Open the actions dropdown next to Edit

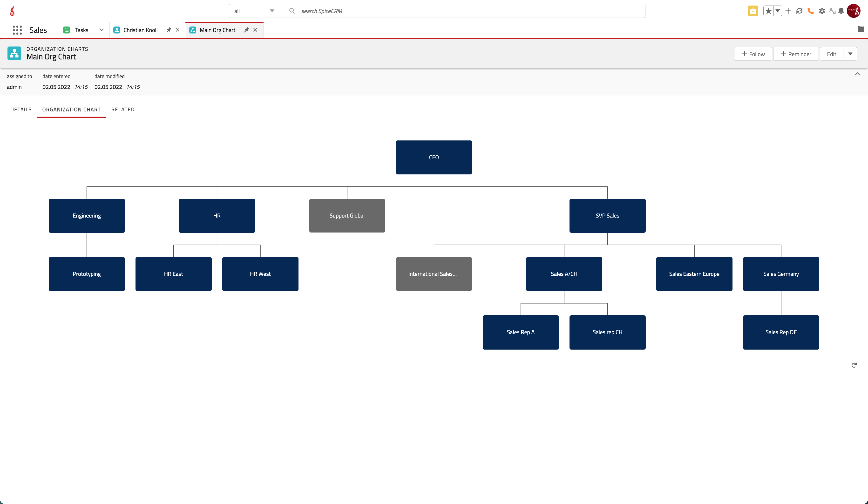pos(850,54)
